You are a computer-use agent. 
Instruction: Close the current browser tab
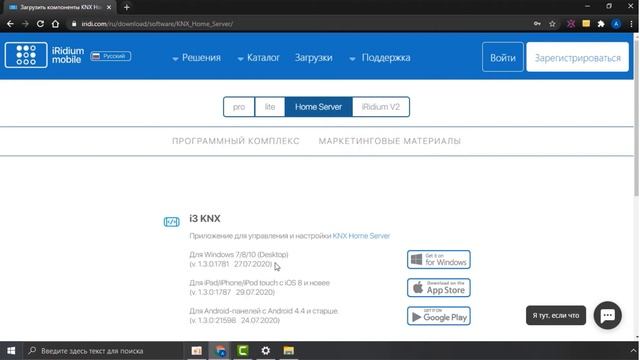[109, 7]
